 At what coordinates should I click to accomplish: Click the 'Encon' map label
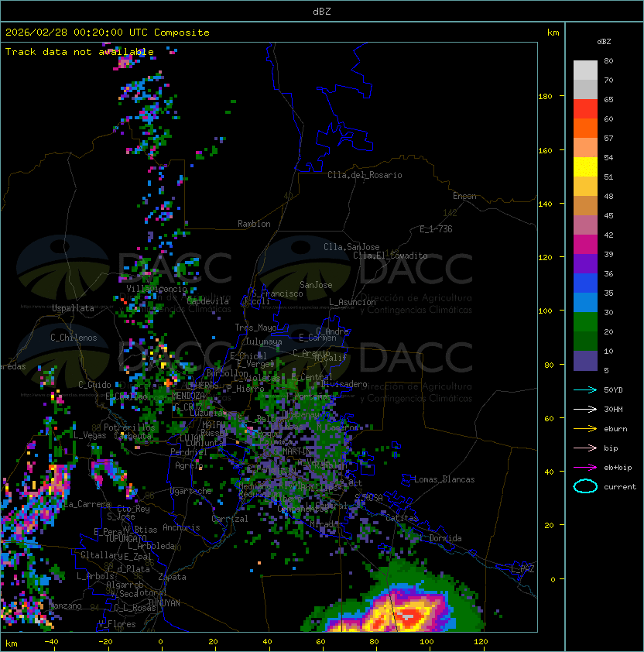pyautogui.click(x=464, y=196)
